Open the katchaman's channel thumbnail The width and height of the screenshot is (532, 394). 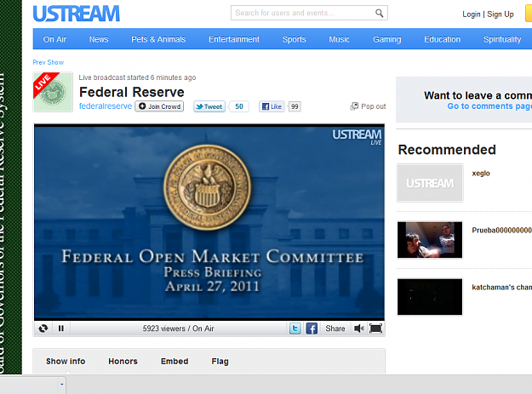pos(430,297)
